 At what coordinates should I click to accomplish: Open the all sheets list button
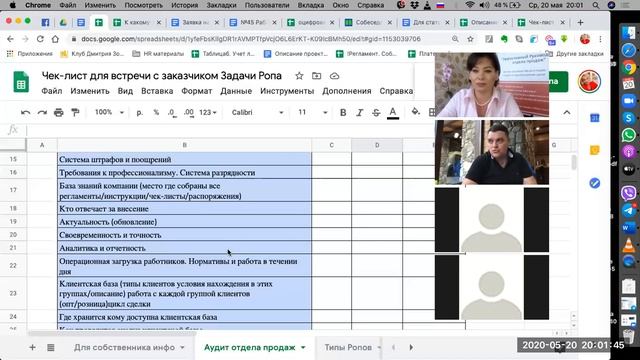point(51,347)
